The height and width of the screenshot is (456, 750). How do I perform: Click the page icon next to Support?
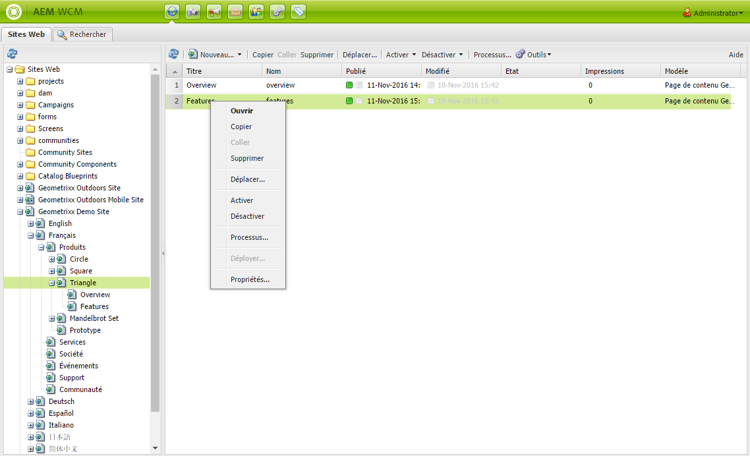click(x=51, y=378)
